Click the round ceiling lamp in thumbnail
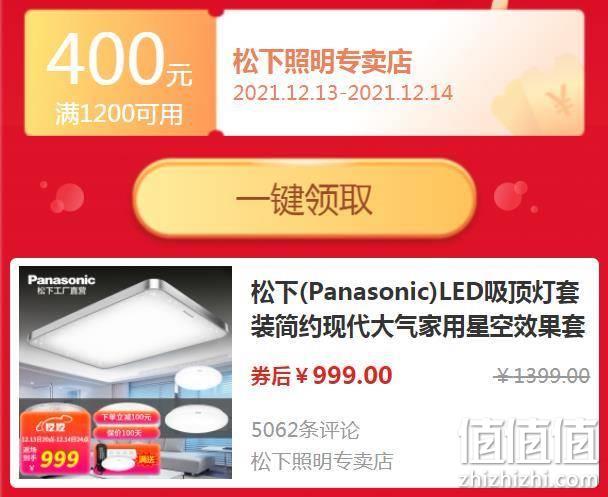Image resolution: width=608 pixels, height=497 pixels. click(x=197, y=419)
